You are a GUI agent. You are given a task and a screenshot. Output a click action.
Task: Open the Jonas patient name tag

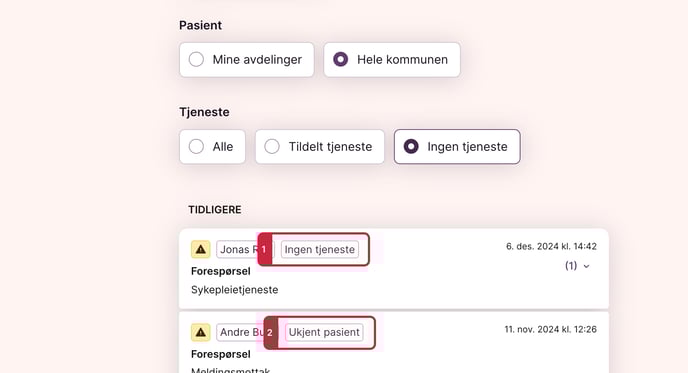click(239, 249)
